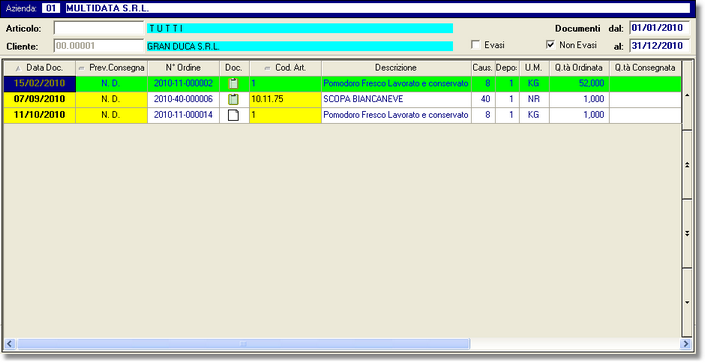Click N. D. delivery cell for 11/10/2010
The height and width of the screenshot is (363, 705).
(x=112, y=115)
